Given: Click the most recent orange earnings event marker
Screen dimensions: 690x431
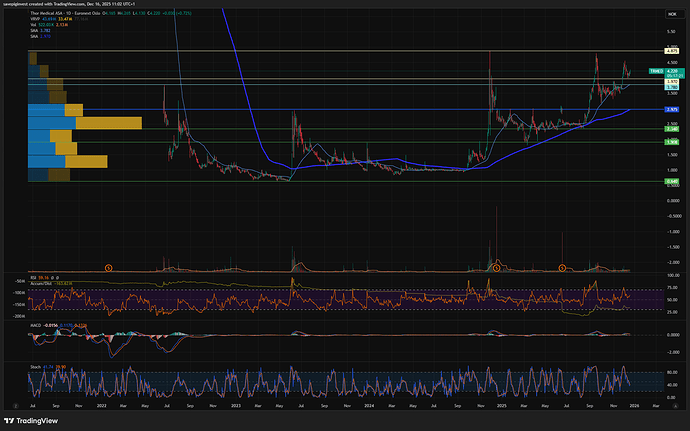Looking at the screenshot, I should [x=562, y=267].
